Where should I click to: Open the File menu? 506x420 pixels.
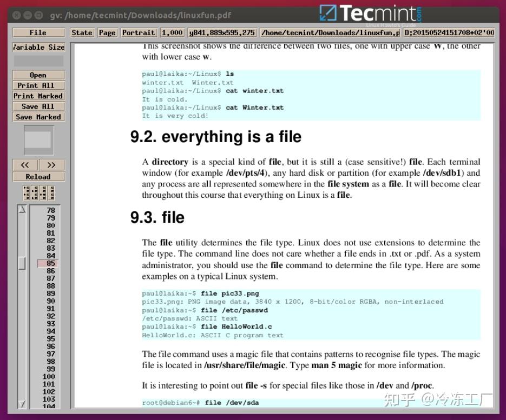[x=37, y=32]
